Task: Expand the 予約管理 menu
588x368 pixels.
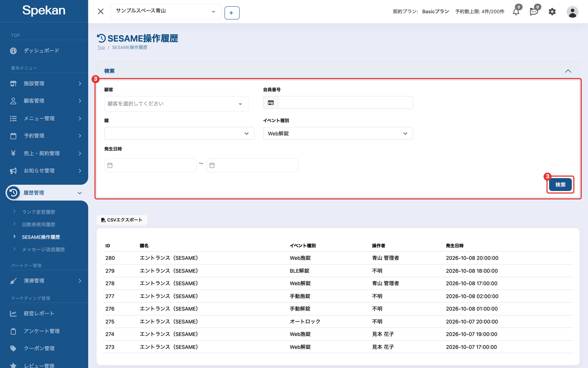Action: [x=44, y=136]
